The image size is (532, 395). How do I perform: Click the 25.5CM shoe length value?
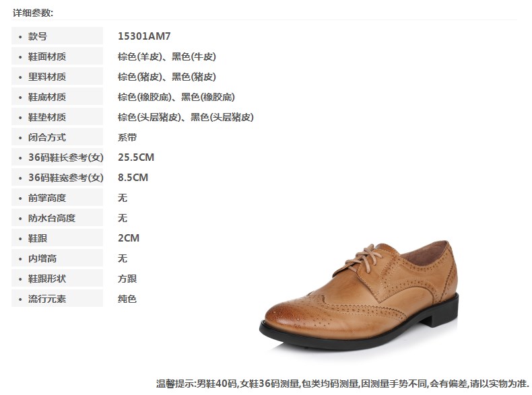(x=136, y=157)
